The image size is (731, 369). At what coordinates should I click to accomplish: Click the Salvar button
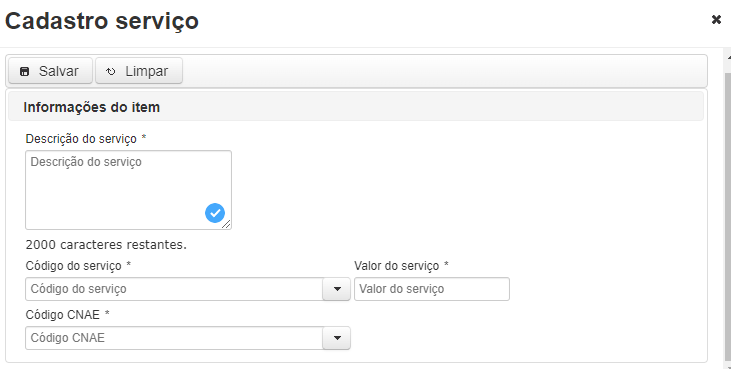click(x=50, y=71)
